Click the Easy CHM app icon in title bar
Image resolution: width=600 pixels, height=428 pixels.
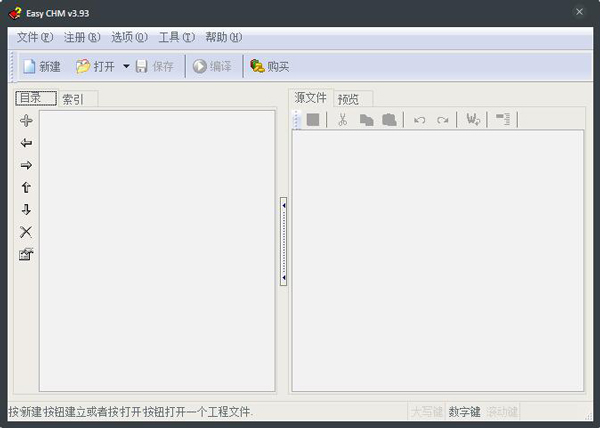[x=15, y=13]
